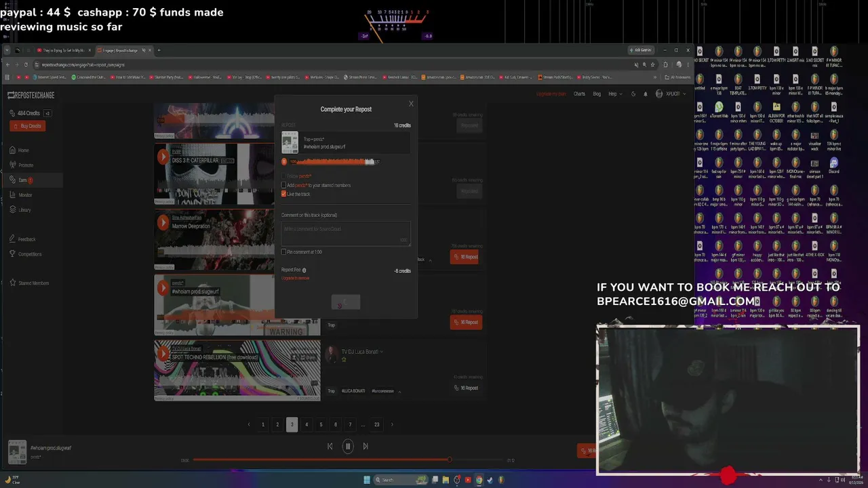Screen dimensions: 868x488
Task: Go to page 2 of campaigns
Action: [277, 425]
